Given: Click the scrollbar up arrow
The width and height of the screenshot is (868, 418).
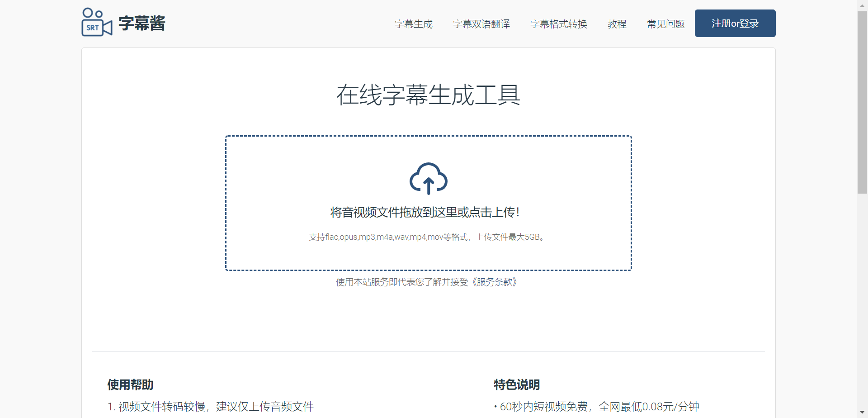Looking at the screenshot, I should point(862,5).
